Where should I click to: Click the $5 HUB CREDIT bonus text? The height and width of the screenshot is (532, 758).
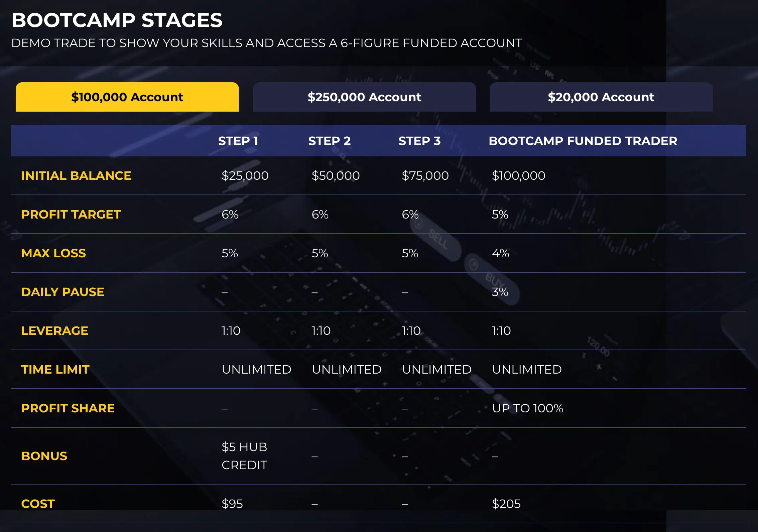pos(244,456)
